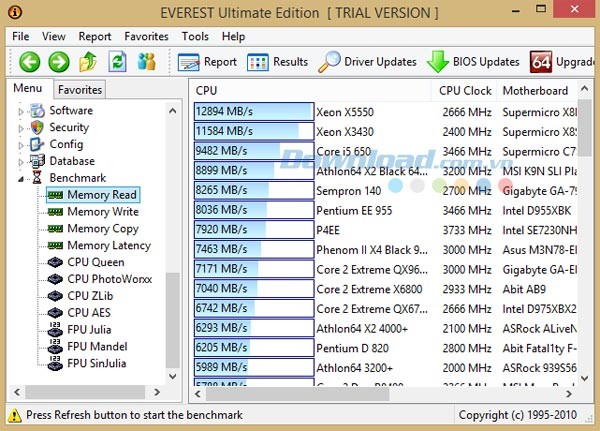Click the users icon in toolbar
The image size is (600, 431).
coord(147,62)
